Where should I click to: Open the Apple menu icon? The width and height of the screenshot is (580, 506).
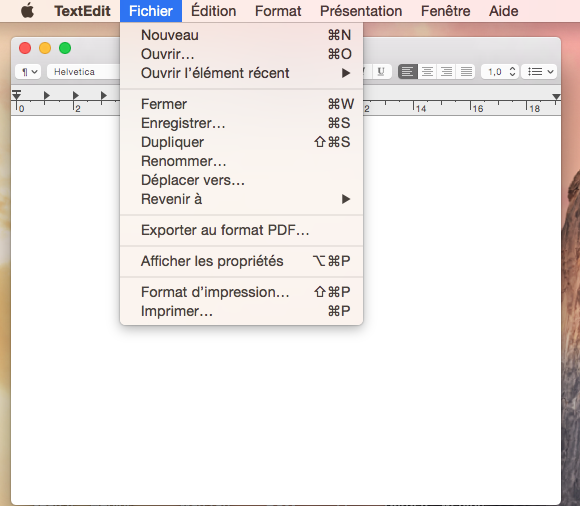coord(27,11)
